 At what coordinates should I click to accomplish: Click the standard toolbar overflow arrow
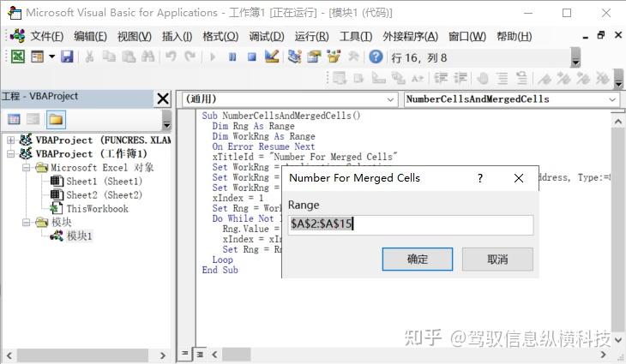tap(575, 57)
